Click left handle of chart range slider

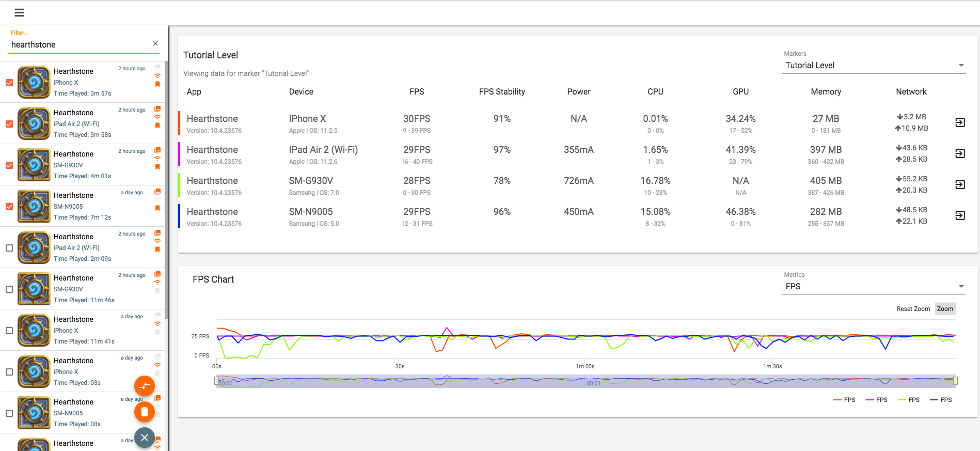coord(216,381)
